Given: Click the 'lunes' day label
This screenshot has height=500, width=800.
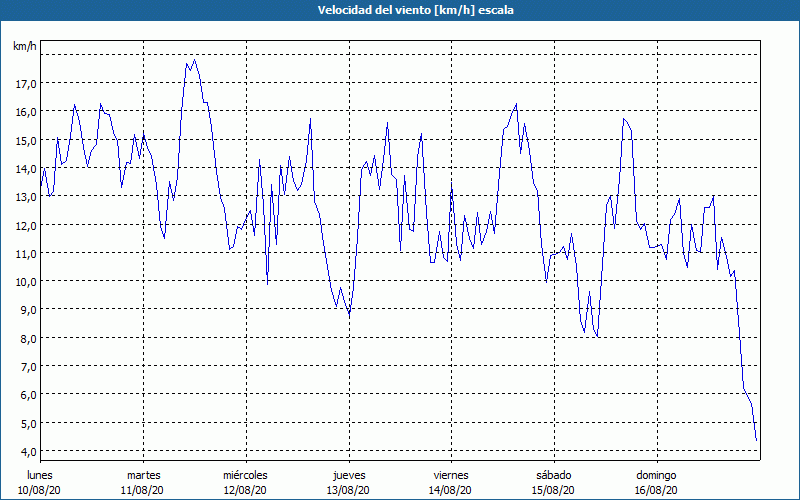Looking at the screenshot, I should coord(40,475).
